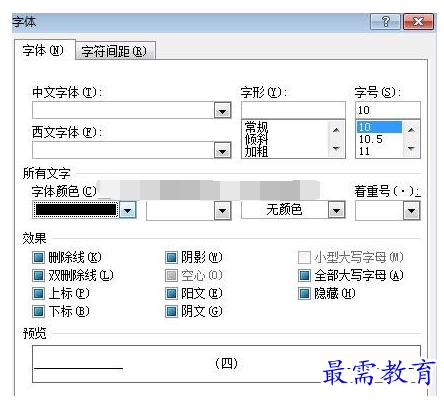Click the 字形 list scroll down arrow
Screen dimensions: 444x404
pyautogui.click(x=337, y=148)
